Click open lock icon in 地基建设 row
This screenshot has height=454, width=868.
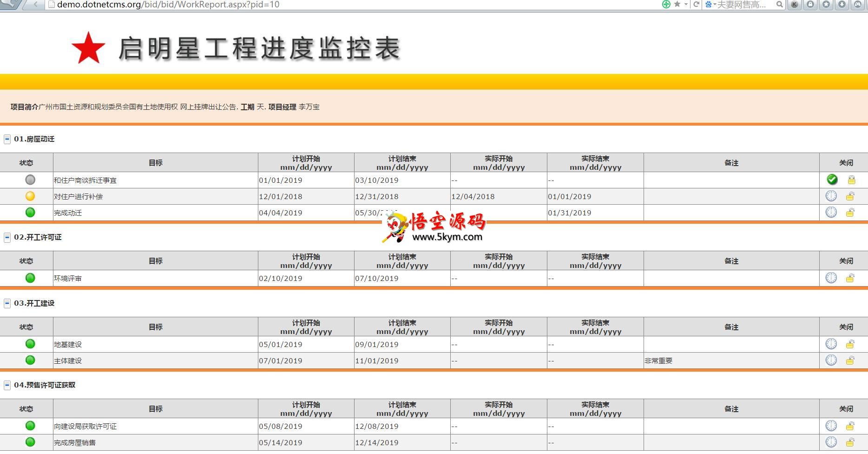click(x=850, y=344)
